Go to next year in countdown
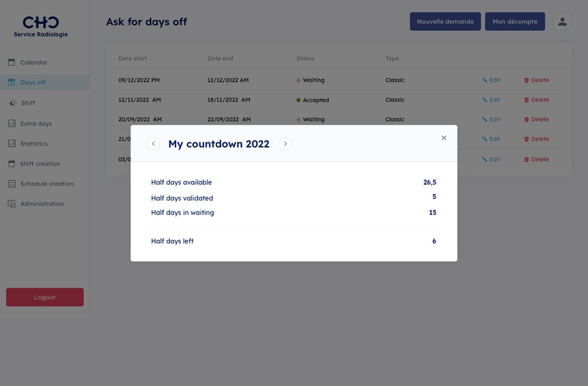588x386 pixels. tap(285, 144)
